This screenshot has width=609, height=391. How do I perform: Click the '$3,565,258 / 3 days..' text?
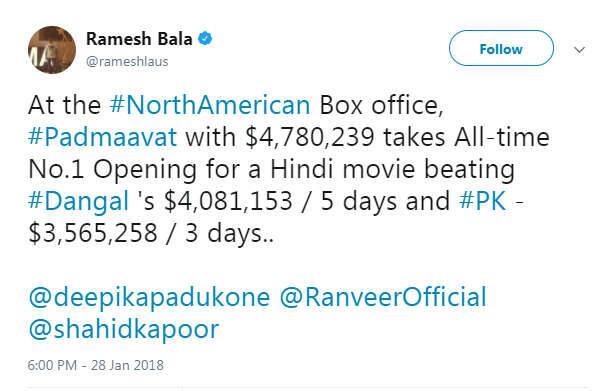[x=151, y=234]
